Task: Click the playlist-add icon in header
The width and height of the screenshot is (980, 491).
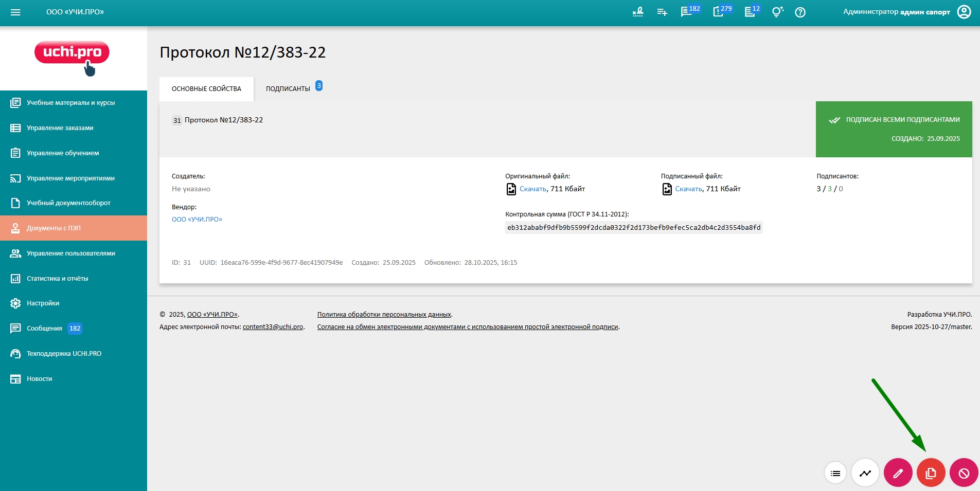Action: (x=662, y=12)
